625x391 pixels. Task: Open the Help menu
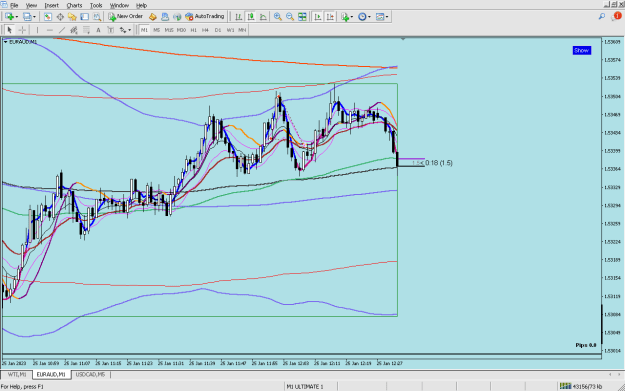[x=141, y=5]
